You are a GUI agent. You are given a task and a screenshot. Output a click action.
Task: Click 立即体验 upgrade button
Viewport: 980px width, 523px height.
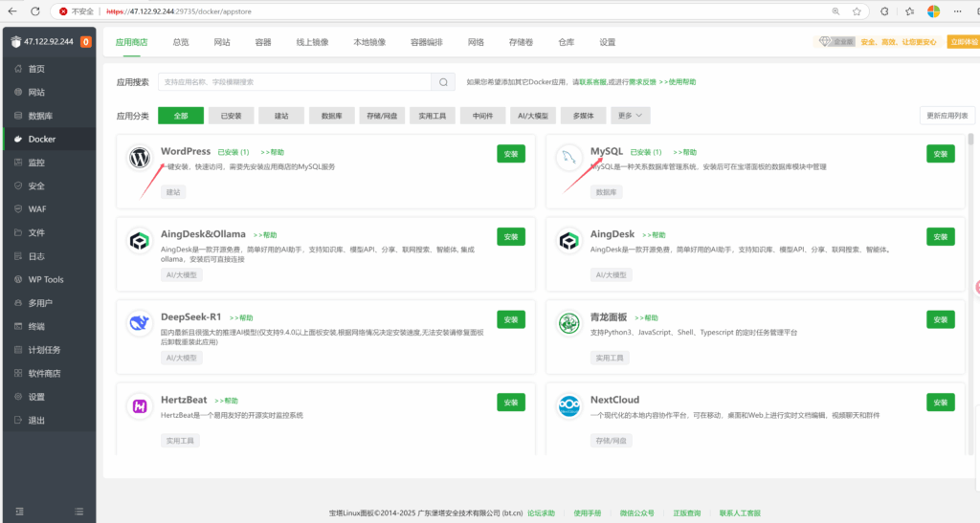(x=963, y=42)
